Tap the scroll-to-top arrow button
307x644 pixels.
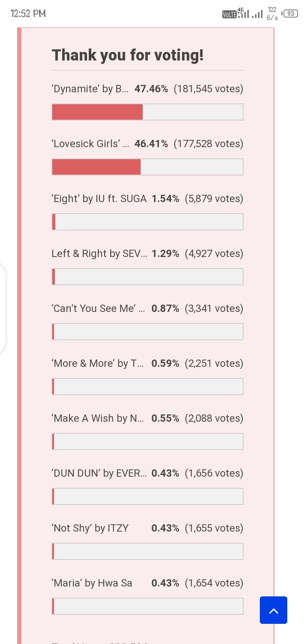tap(274, 610)
